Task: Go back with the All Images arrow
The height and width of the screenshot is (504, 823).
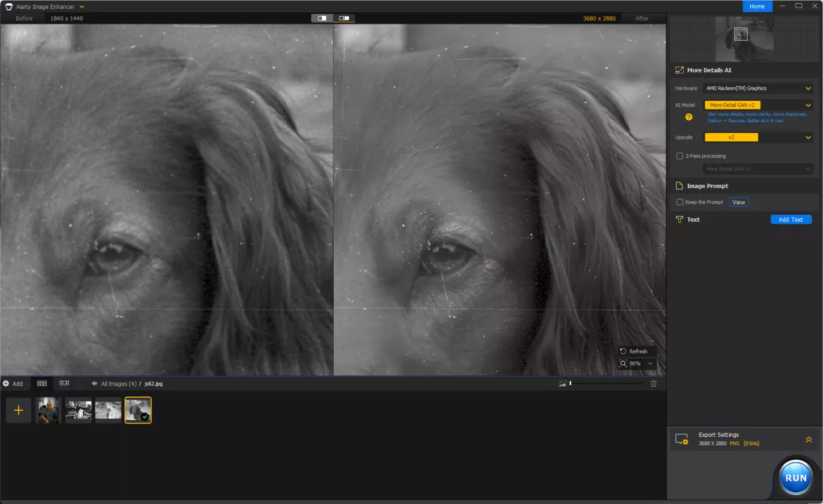Action: click(x=94, y=384)
